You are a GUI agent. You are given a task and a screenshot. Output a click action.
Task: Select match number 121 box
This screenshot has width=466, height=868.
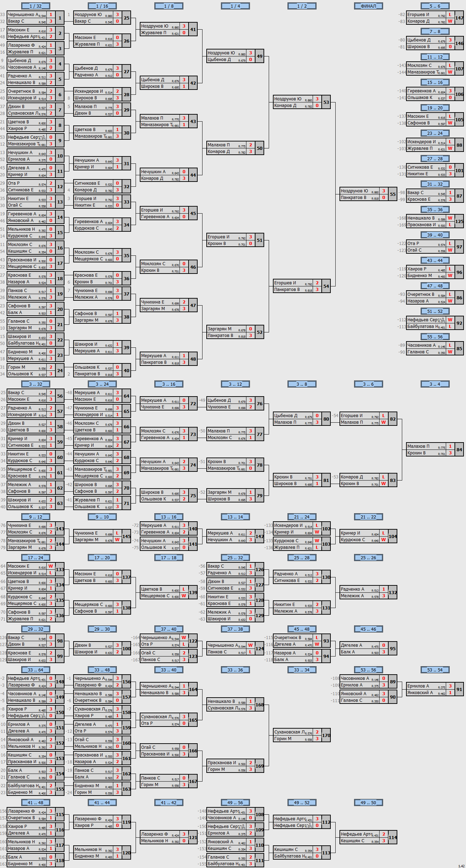point(193,837)
